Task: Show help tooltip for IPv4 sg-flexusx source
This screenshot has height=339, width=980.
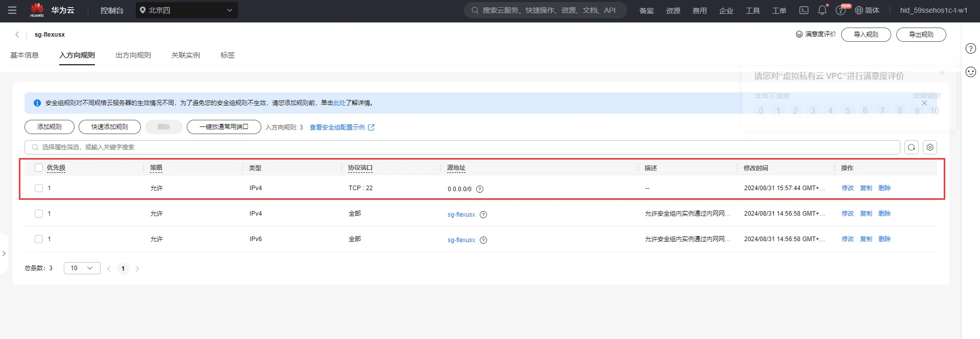Action: coord(483,215)
